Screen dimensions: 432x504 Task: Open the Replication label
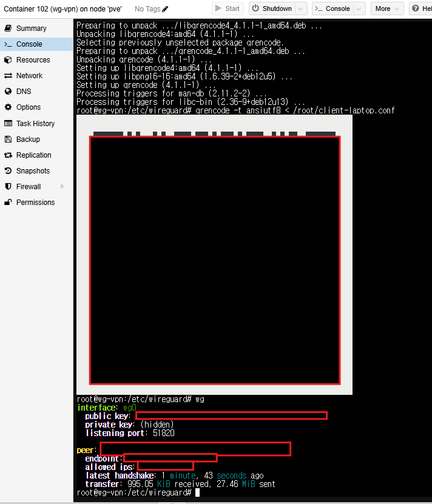(34, 155)
